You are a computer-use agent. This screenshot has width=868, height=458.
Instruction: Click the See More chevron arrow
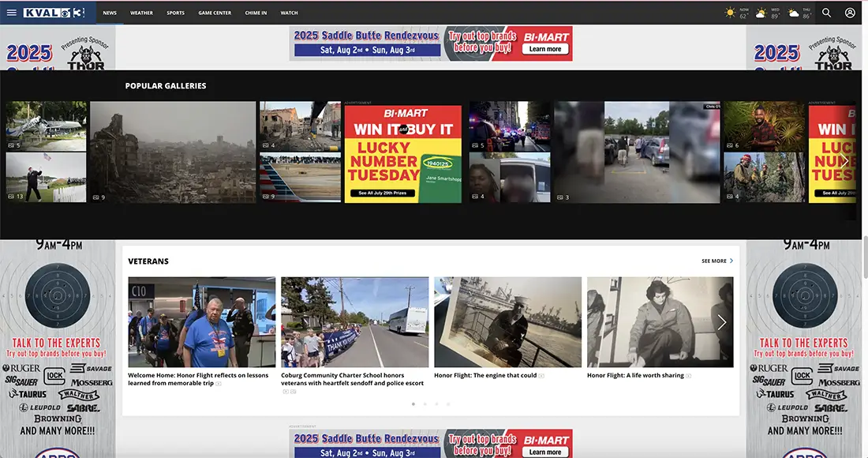tap(731, 261)
